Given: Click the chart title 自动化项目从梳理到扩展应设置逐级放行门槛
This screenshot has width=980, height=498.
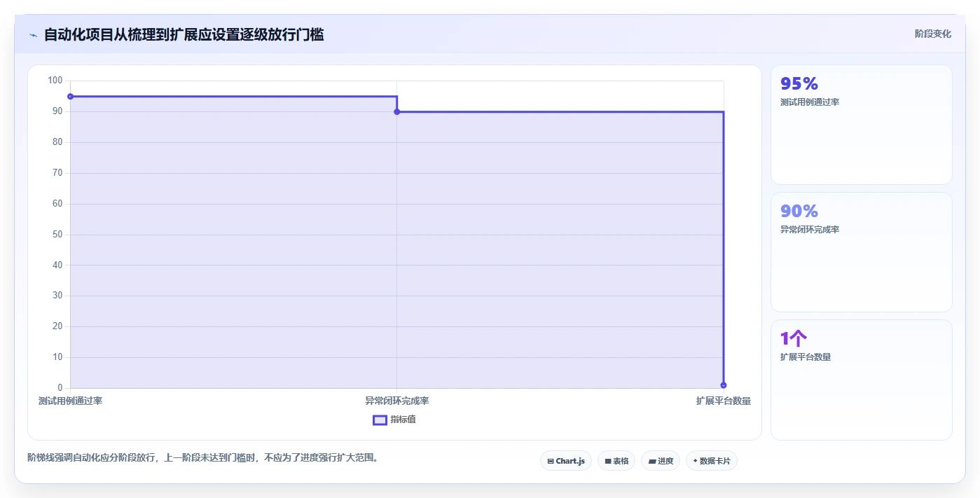Looking at the screenshot, I should tap(184, 34).
